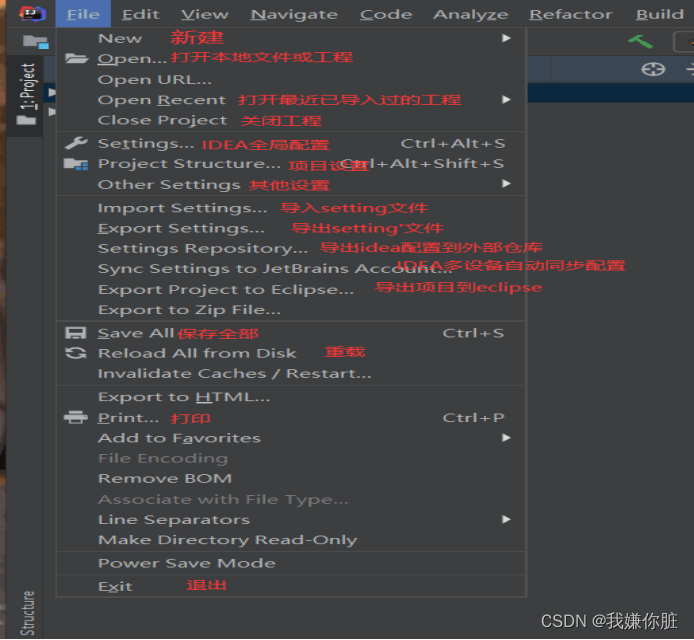Expand the Open Recent submenu arrow
Screen dimensions: 694x640
pos(506,100)
